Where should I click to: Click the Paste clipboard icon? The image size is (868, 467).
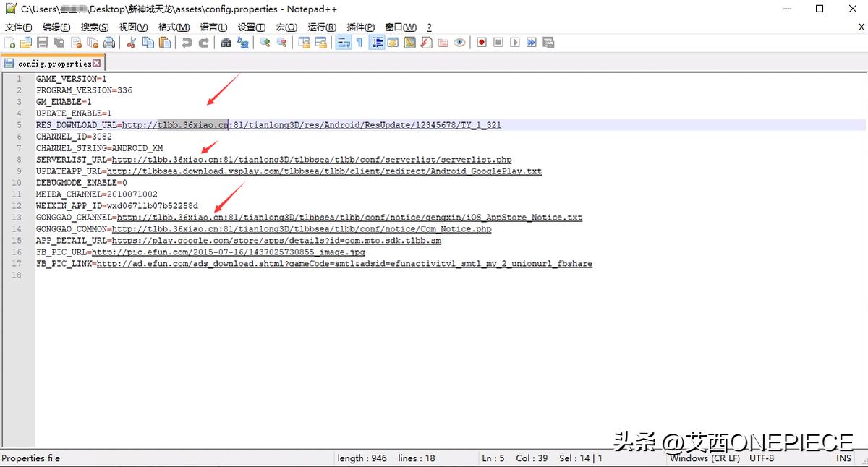[x=165, y=43]
